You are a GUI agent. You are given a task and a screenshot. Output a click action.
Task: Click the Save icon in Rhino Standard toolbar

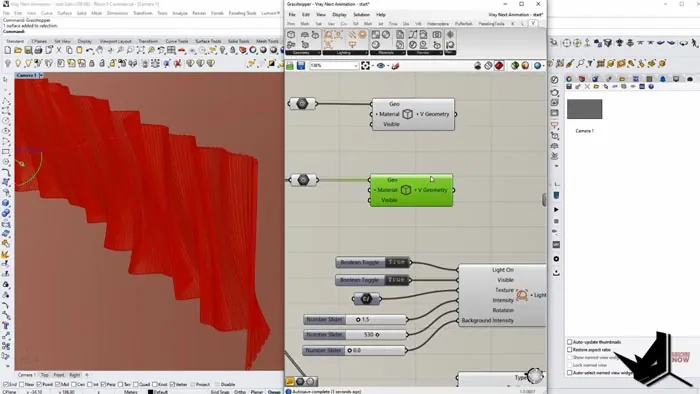28,50
